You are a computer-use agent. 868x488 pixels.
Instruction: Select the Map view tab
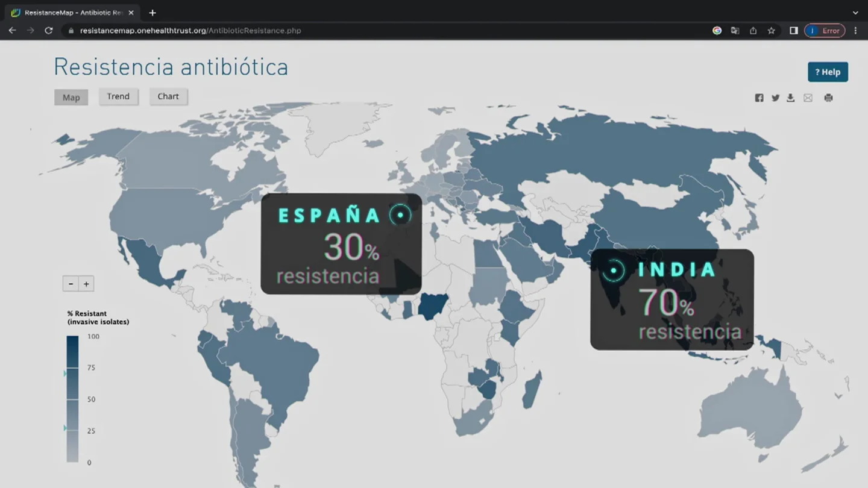(x=71, y=98)
